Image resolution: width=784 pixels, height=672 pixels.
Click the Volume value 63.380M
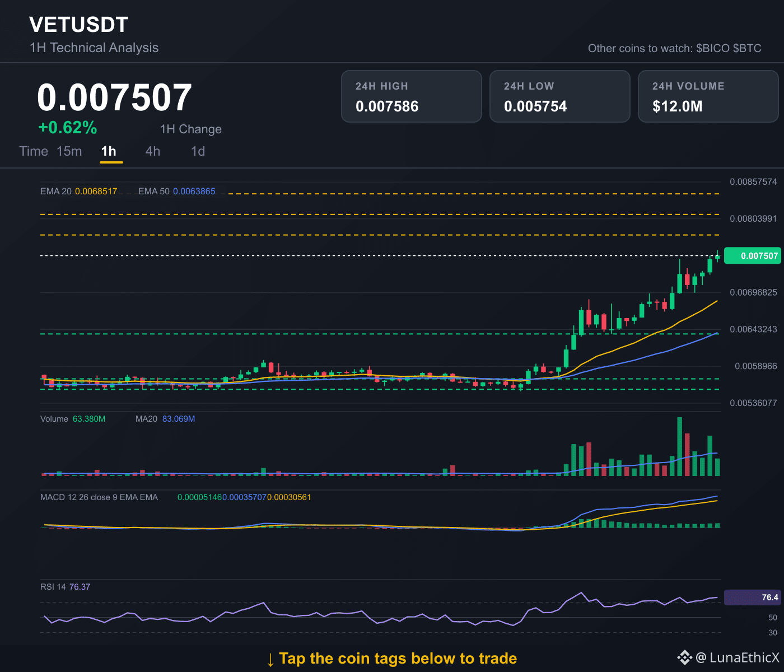point(89,419)
